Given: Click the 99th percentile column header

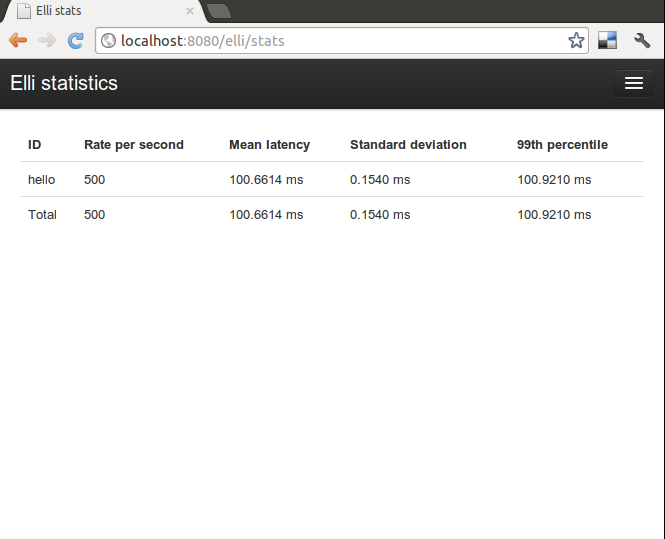Looking at the screenshot, I should tap(562, 145).
